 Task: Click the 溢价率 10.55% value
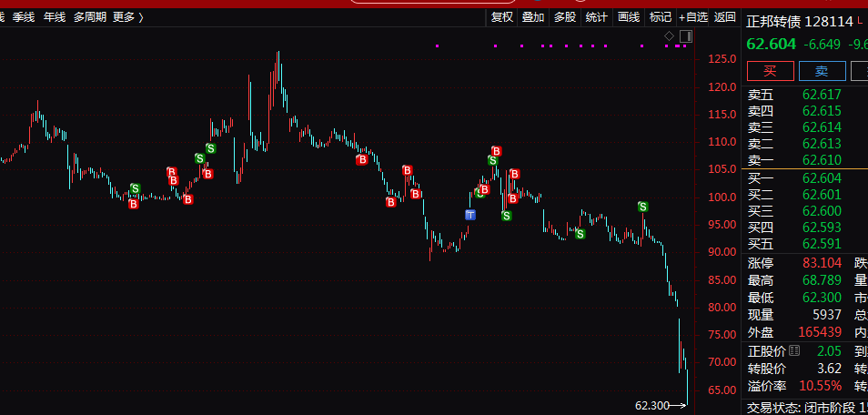pos(821,386)
